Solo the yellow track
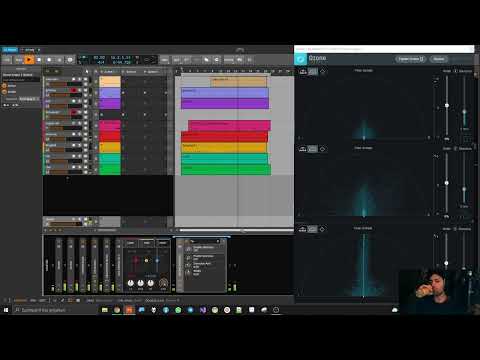 (80, 145)
